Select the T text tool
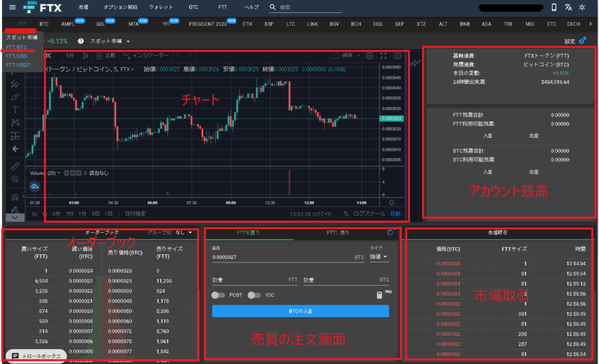Screen dimensions: 599x364 (x=15, y=110)
